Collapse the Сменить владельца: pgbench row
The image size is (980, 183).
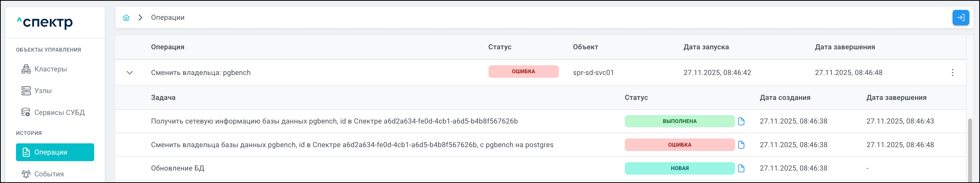pyautogui.click(x=130, y=72)
